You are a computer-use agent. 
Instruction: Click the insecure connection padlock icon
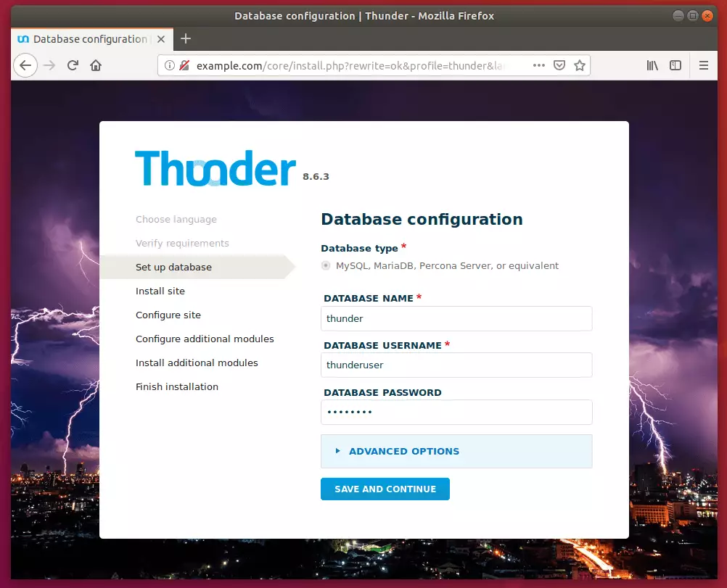coord(184,65)
